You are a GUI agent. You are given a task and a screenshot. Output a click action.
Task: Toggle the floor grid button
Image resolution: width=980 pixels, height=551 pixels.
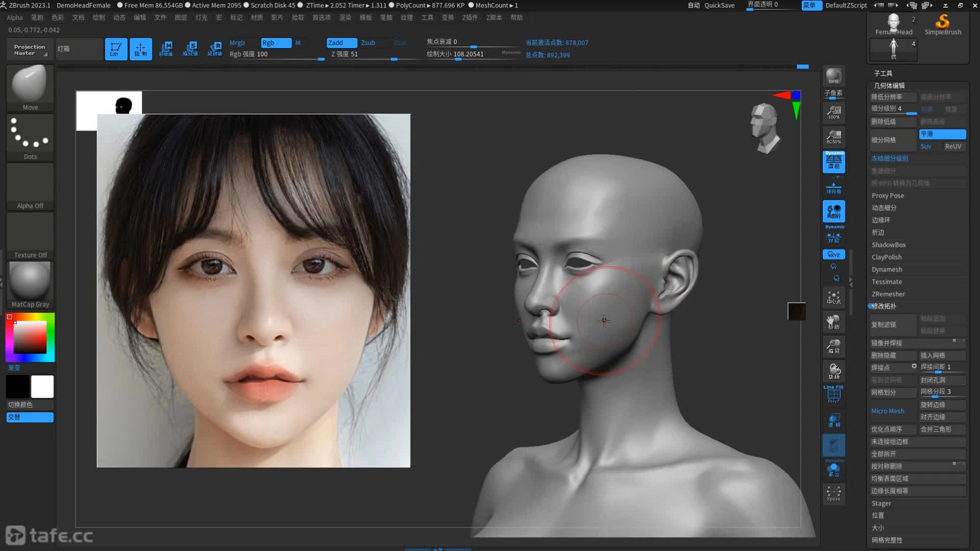click(x=834, y=189)
